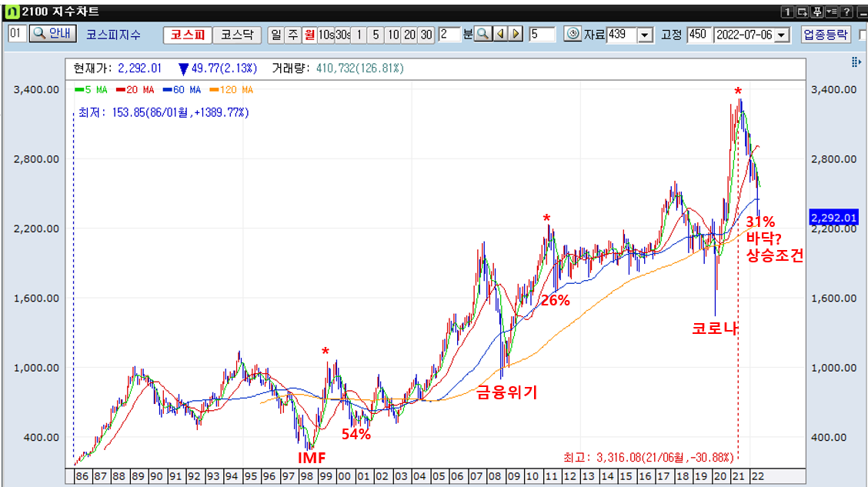868x487 pixels.
Task: Click the year 08 on the time axis
Action: click(494, 476)
